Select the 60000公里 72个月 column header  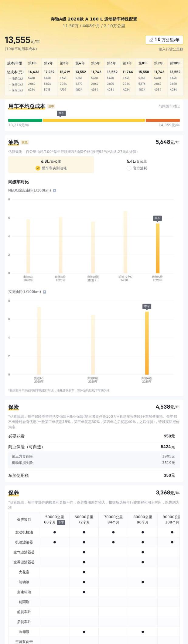(84, 520)
